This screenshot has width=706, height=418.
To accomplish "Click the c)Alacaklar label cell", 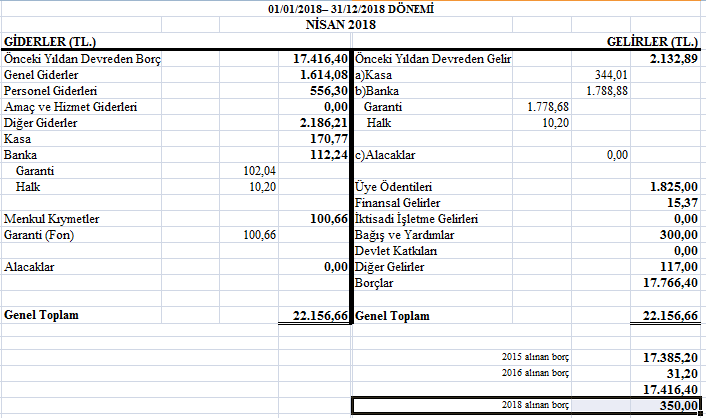I will click(x=385, y=155).
